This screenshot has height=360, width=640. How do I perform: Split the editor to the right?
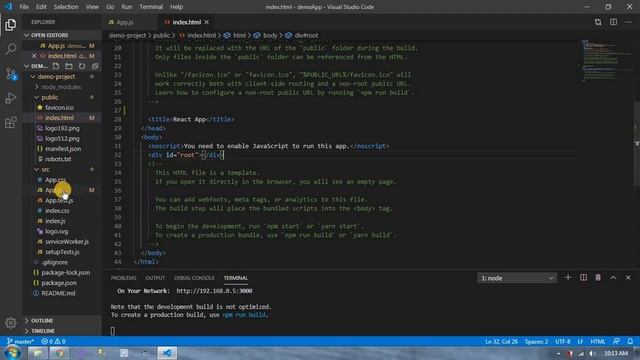pos(613,22)
